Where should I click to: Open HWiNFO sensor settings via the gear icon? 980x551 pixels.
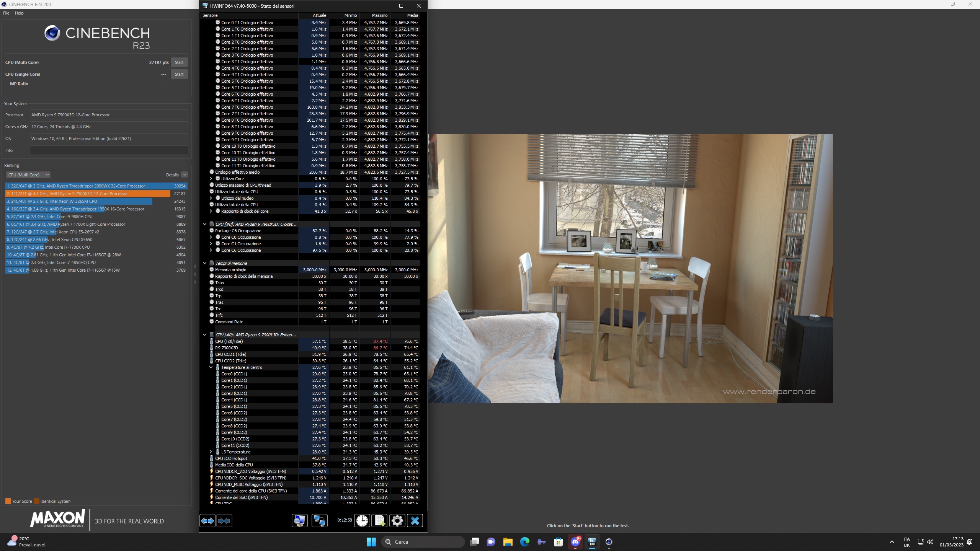[x=397, y=520]
